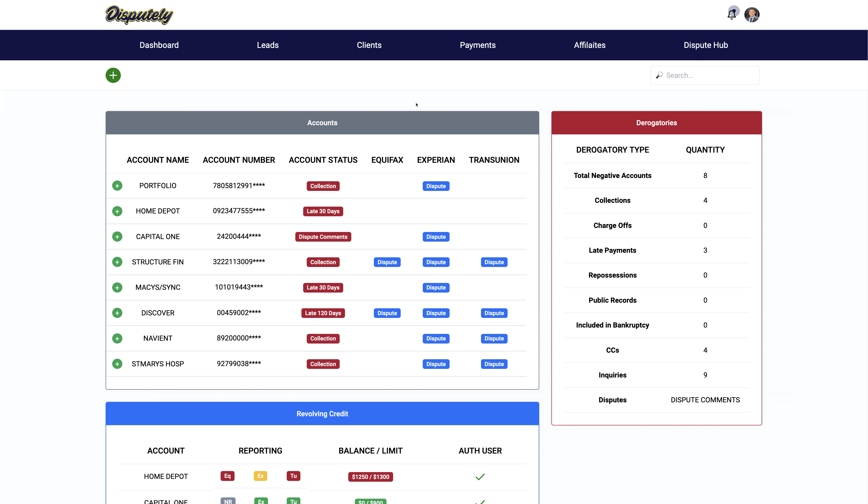Open the Affilaites tab
The height and width of the screenshot is (504, 868).
click(x=589, y=45)
